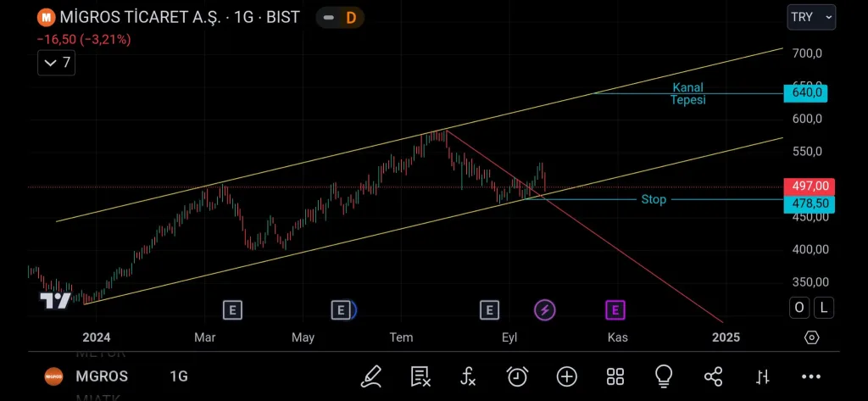868x401 pixels.
Task: Tap the lightning event marker near Eyl
Action: [544, 310]
